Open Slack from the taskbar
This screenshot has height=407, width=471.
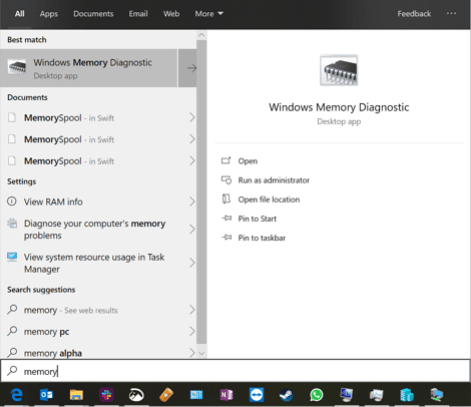pyautogui.click(x=106, y=395)
